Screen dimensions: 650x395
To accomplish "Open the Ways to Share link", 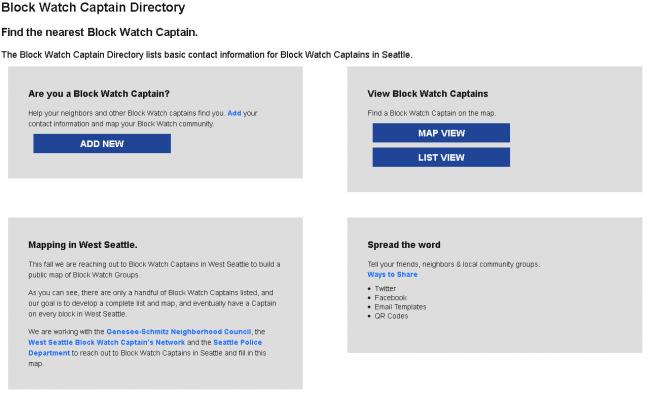I will [392, 274].
